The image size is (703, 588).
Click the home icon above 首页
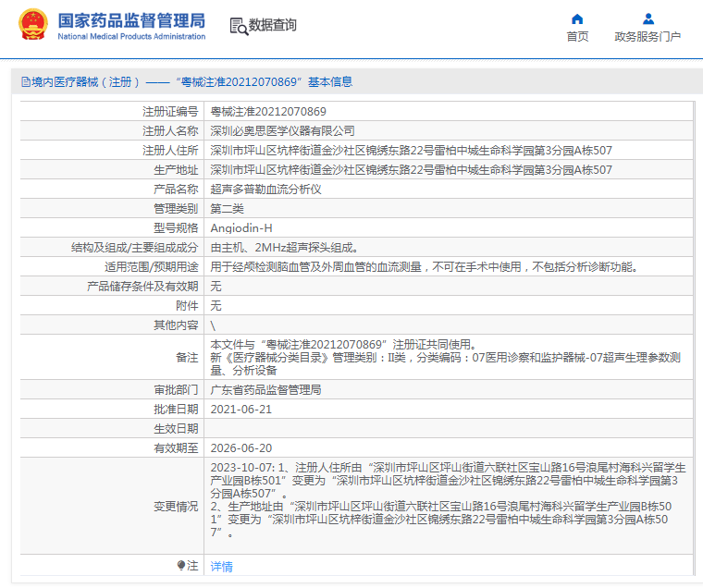577,18
